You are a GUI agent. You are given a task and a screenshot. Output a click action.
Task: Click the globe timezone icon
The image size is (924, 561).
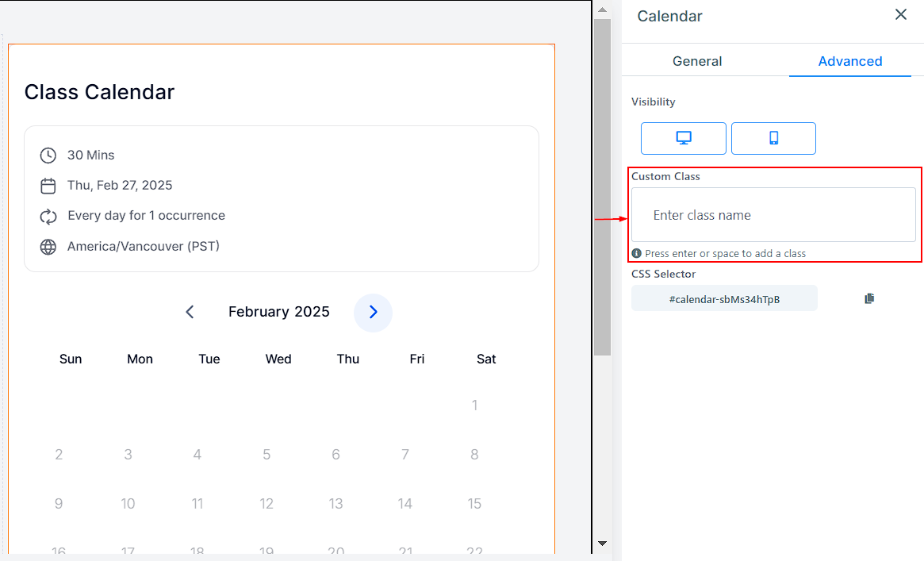pyautogui.click(x=48, y=247)
